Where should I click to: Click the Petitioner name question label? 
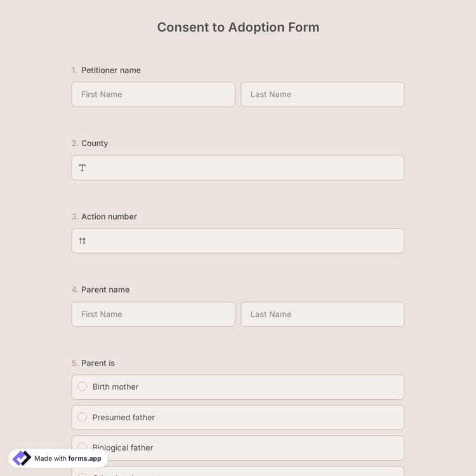coord(110,70)
